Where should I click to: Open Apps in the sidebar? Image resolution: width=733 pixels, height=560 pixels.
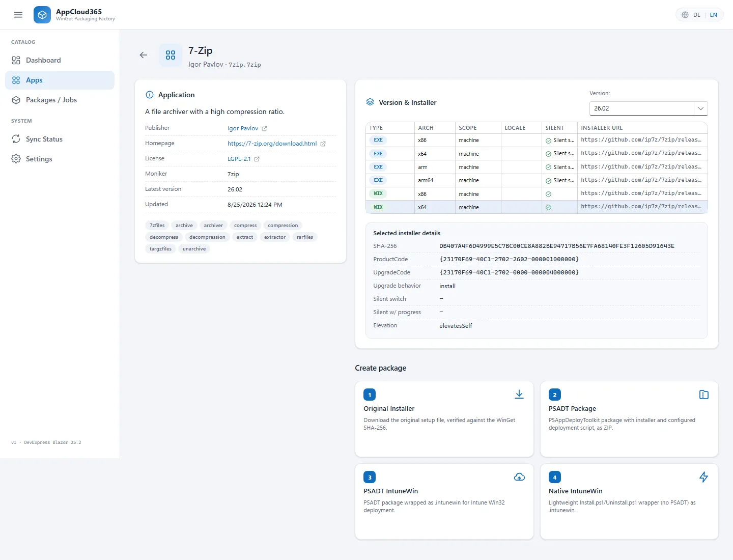pos(60,80)
